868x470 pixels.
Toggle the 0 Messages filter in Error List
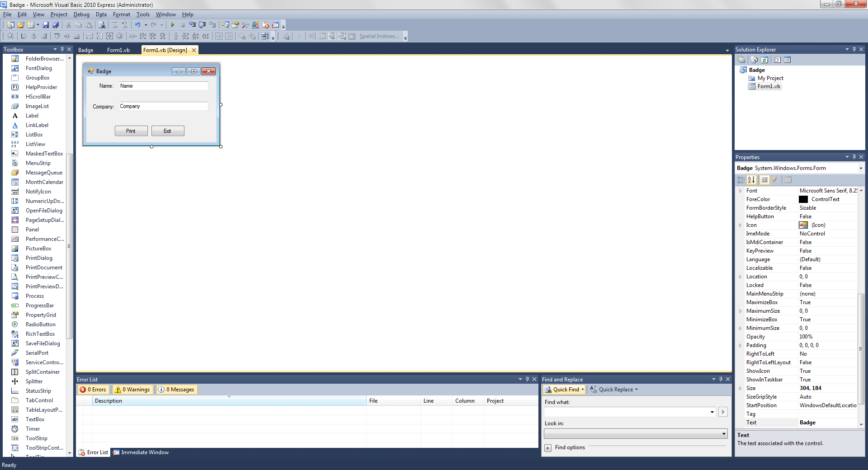click(176, 389)
